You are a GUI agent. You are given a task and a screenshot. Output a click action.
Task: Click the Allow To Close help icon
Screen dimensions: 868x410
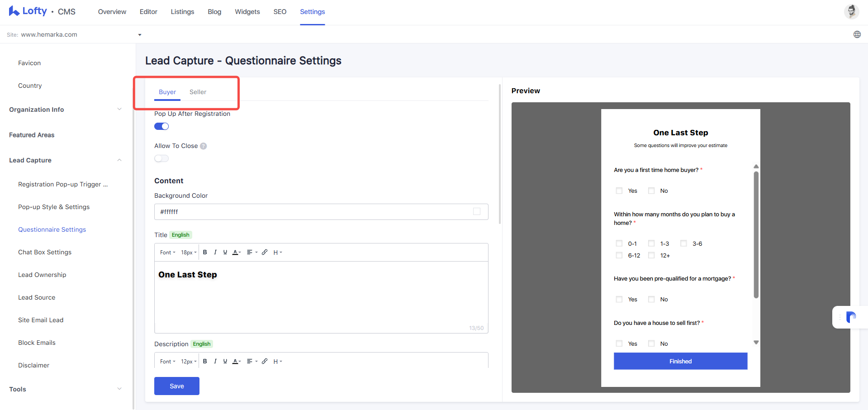(x=204, y=146)
